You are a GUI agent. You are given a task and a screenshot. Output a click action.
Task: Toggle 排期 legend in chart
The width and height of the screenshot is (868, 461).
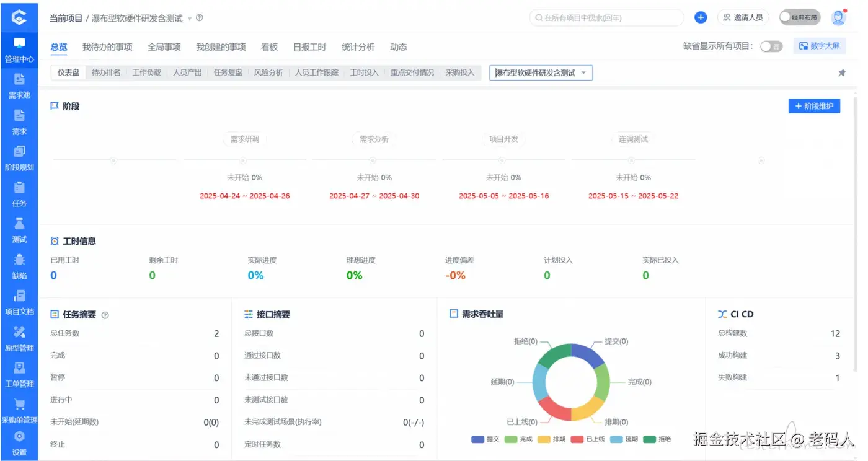click(x=551, y=439)
